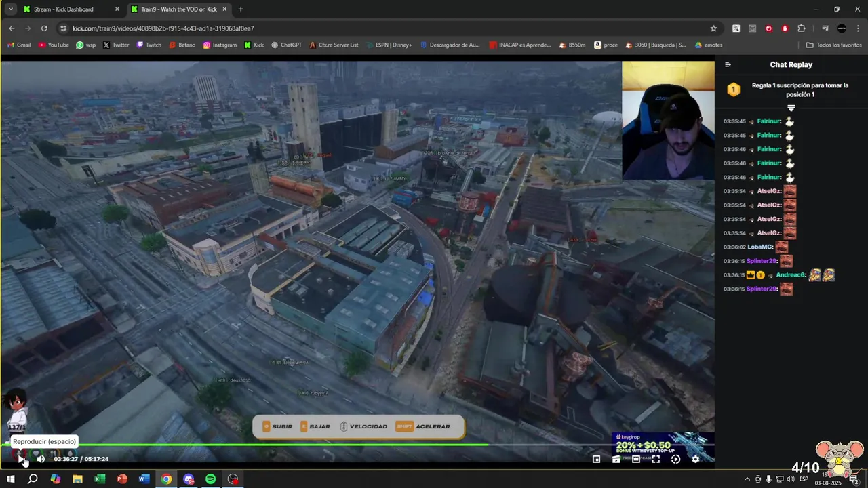Viewport: 868px width, 488px height.
Task: Bookmark this page with star icon
Action: tap(713, 28)
